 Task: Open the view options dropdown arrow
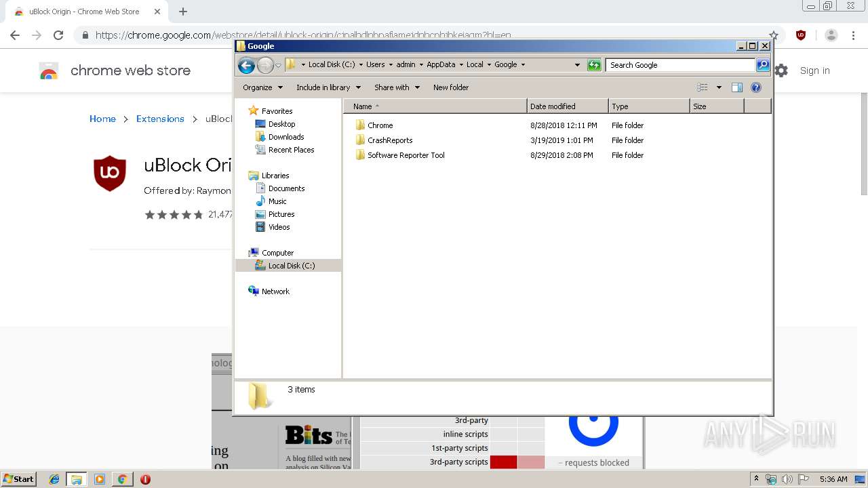[719, 87]
